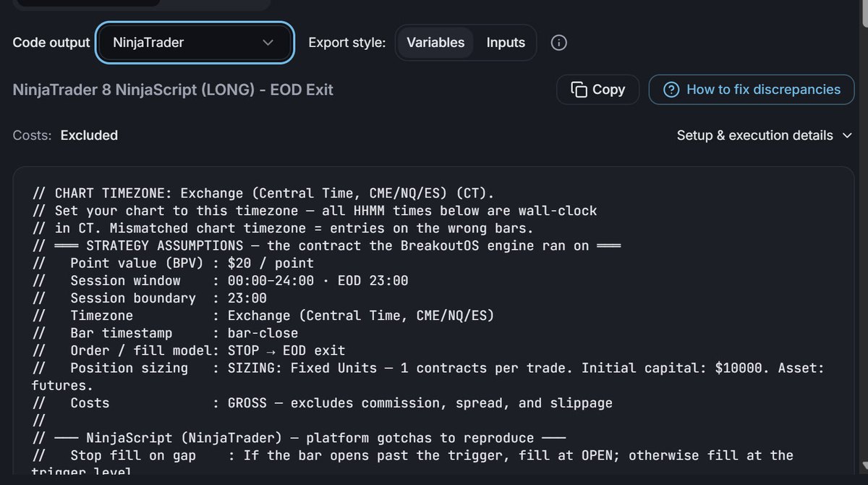Click the Costs Excluded value
868x485 pixels.
tap(89, 135)
